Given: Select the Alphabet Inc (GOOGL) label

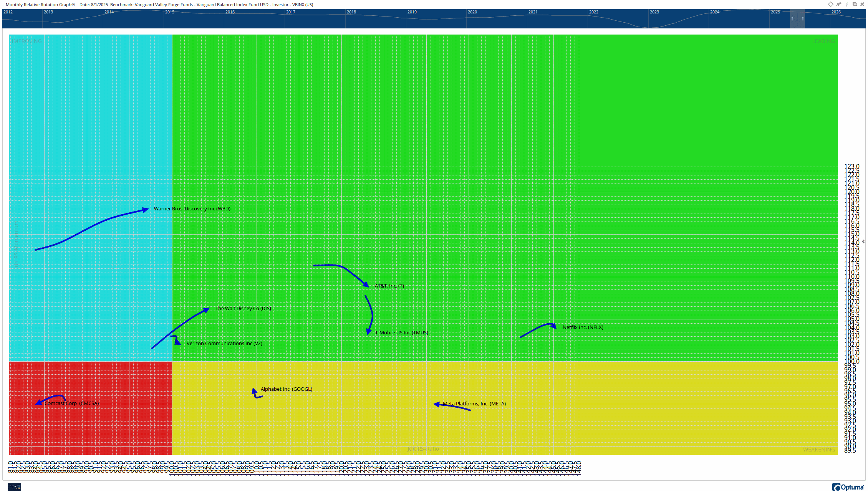Looking at the screenshot, I should pos(287,389).
